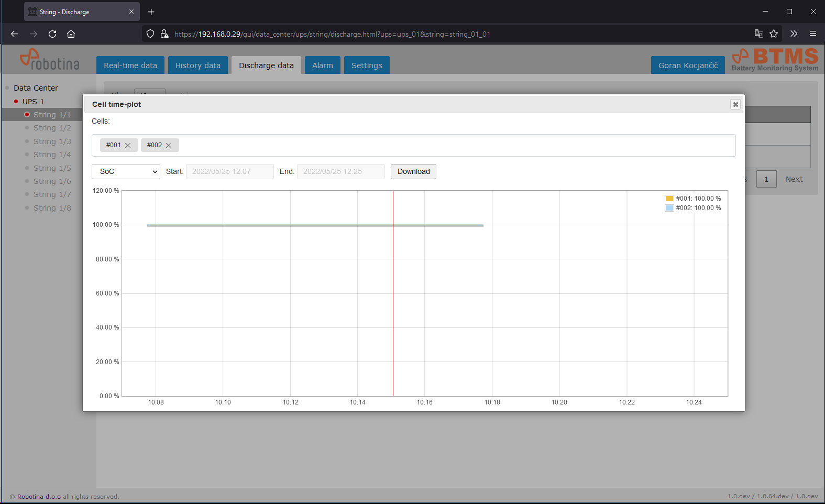825x504 pixels.
Task: Toggle #001 legend color swatch
Action: click(669, 199)
